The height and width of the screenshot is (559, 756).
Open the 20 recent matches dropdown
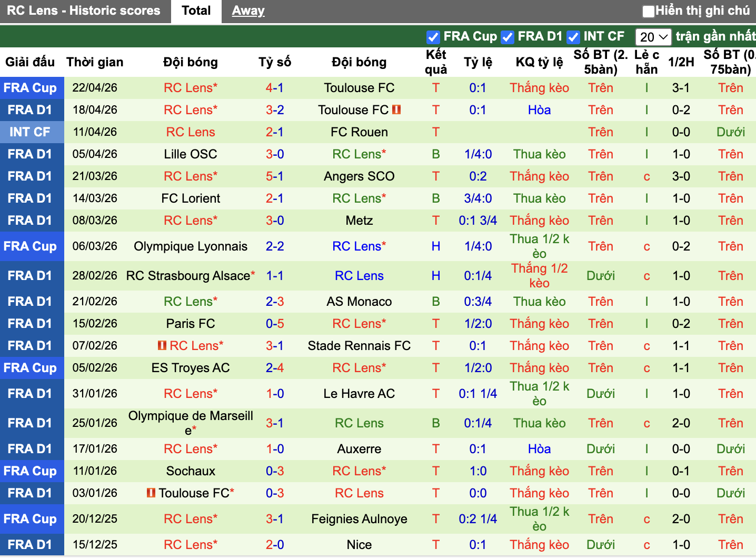(653, 37)
